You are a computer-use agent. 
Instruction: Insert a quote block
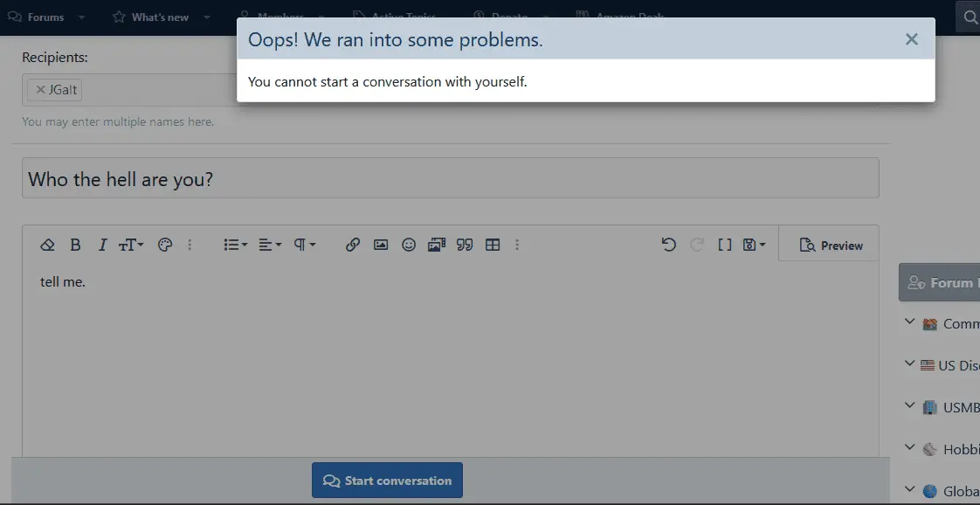coord(465,246)
